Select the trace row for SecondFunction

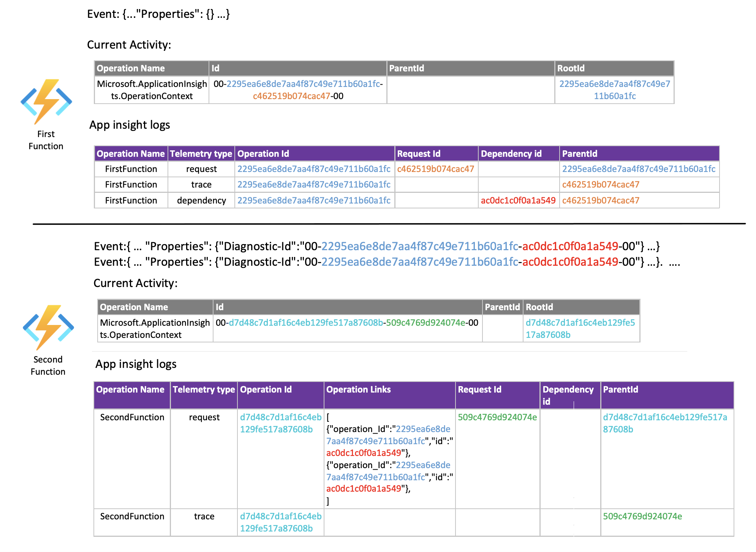[x=131, y=516]
